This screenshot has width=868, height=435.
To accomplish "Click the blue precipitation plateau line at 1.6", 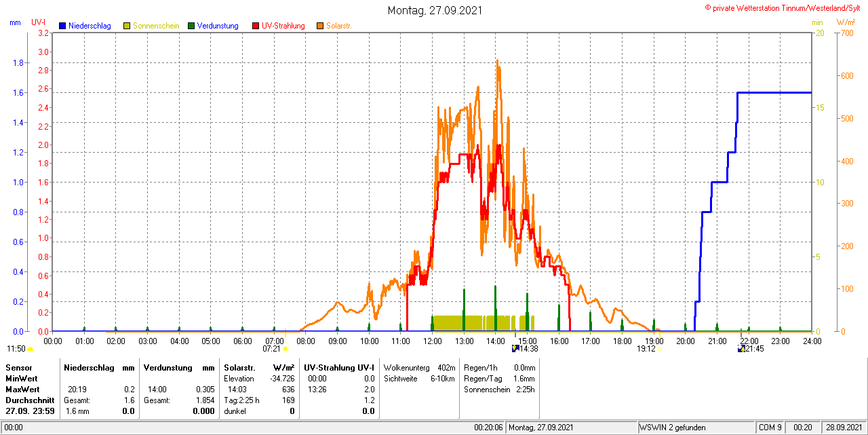I will (x=774, y=92).
